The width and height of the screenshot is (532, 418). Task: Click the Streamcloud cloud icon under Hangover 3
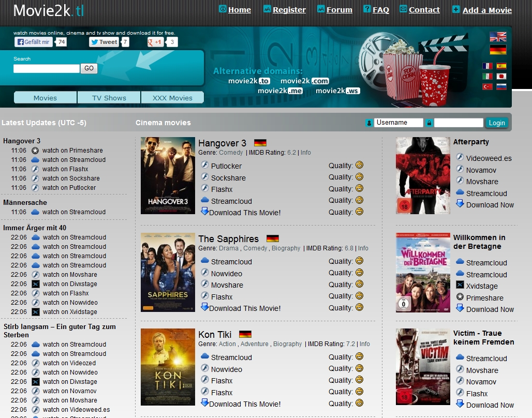click(x=204, y=200)
